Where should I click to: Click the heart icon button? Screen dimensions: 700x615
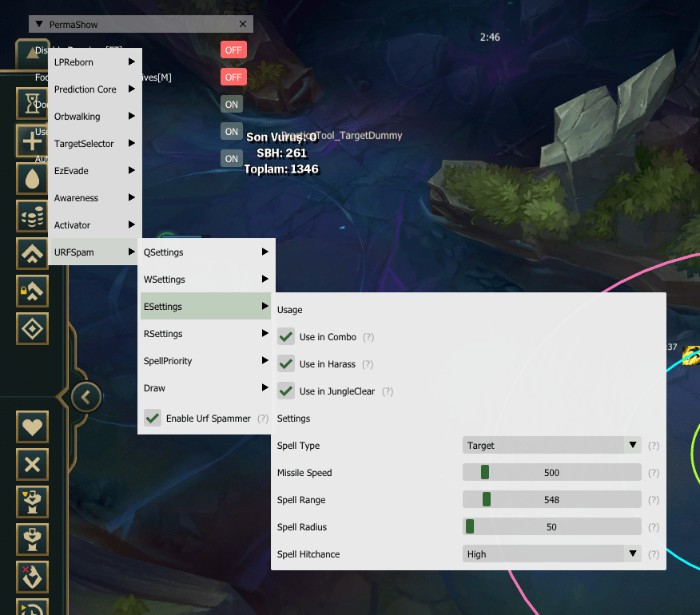click(x=32, y=427)
